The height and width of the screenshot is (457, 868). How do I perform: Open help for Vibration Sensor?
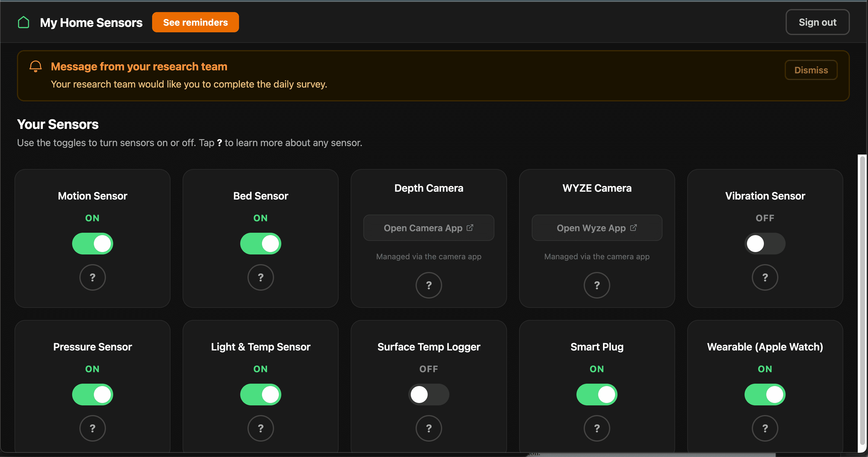765,277
